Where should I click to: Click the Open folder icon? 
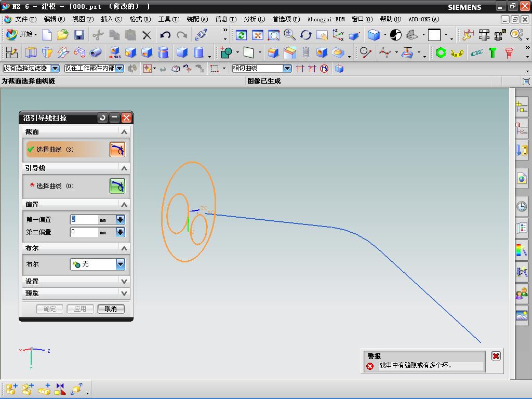(63, 35)
